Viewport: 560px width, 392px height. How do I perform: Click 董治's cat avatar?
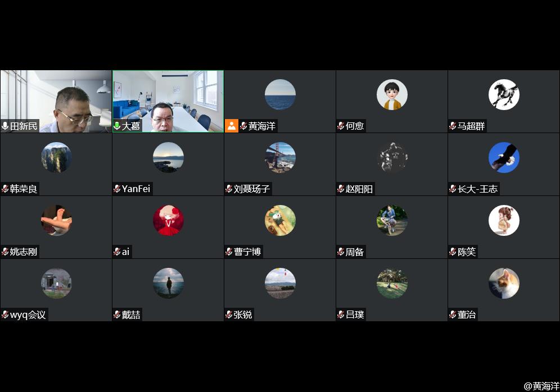click(x=504, y=283)
